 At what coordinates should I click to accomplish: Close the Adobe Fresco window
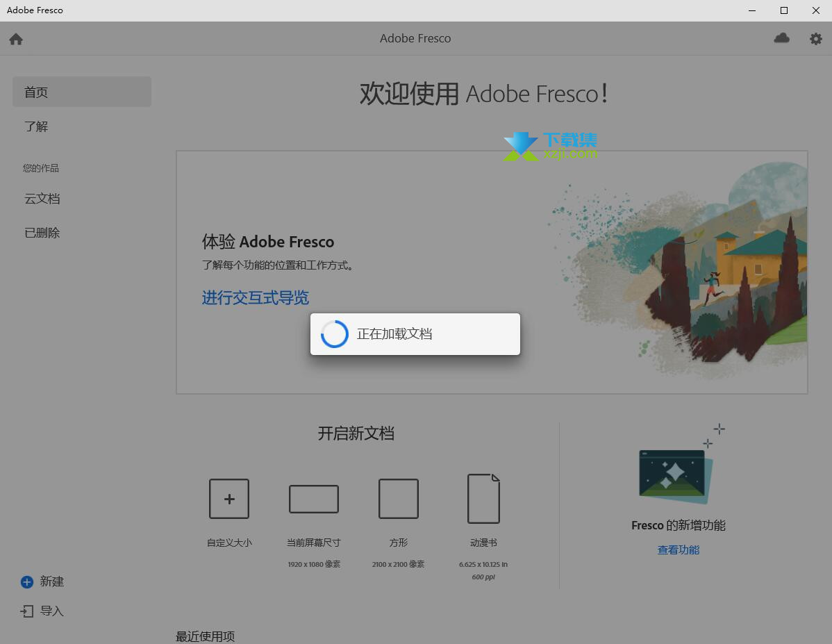(815, 10)
